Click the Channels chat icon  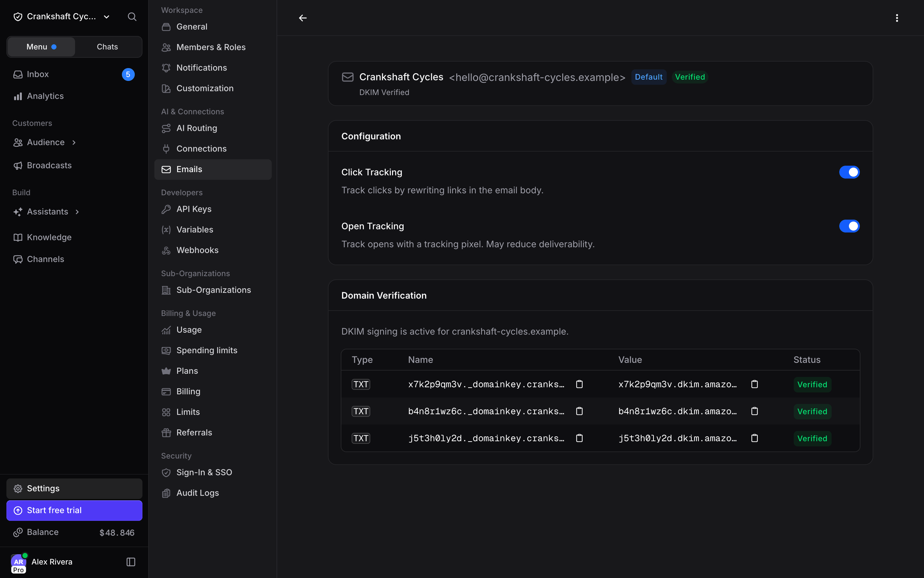pyautogui.click(x=18, y=259)
